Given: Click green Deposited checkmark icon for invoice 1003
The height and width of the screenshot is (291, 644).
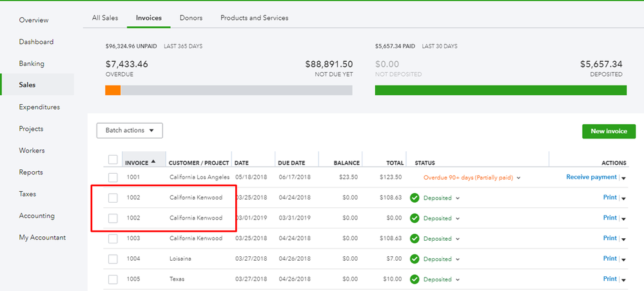Looking at the screenshot, I should click(x=415, y=238).
